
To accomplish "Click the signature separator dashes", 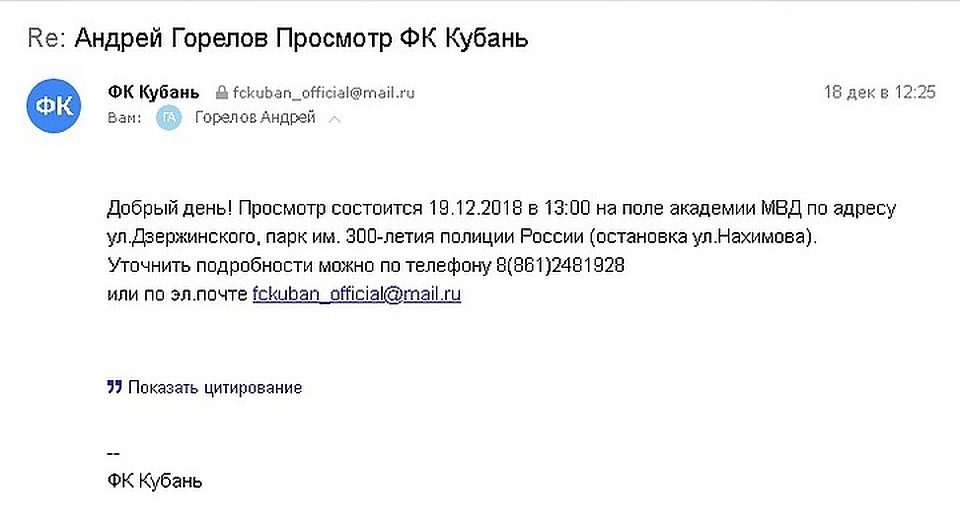I will 113,454.
